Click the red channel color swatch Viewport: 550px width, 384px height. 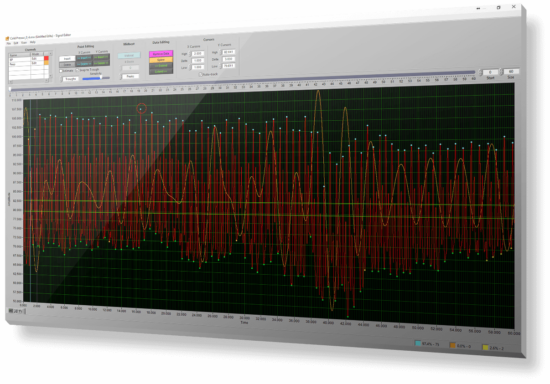click(46, 58)
